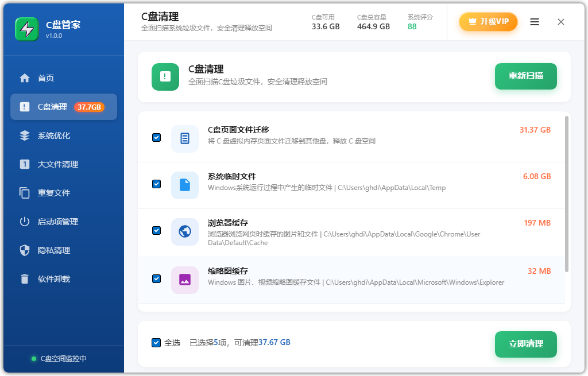Click the power icon for 启动项管理
The height and width of the screenshot is (376, 588).
[25, 222]
